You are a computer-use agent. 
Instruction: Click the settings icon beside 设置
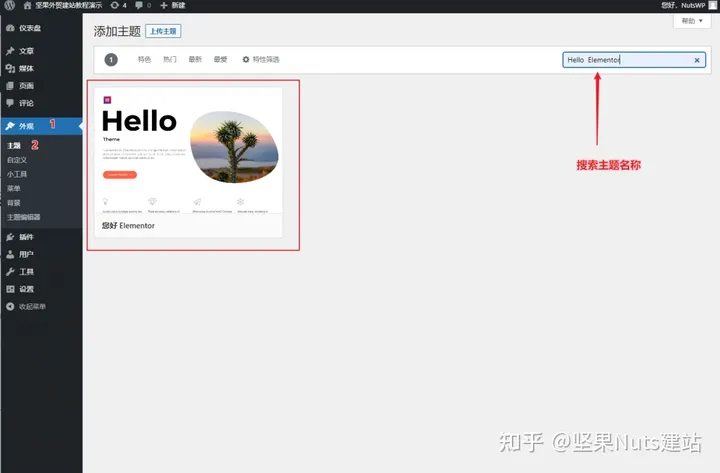(10, 289)
